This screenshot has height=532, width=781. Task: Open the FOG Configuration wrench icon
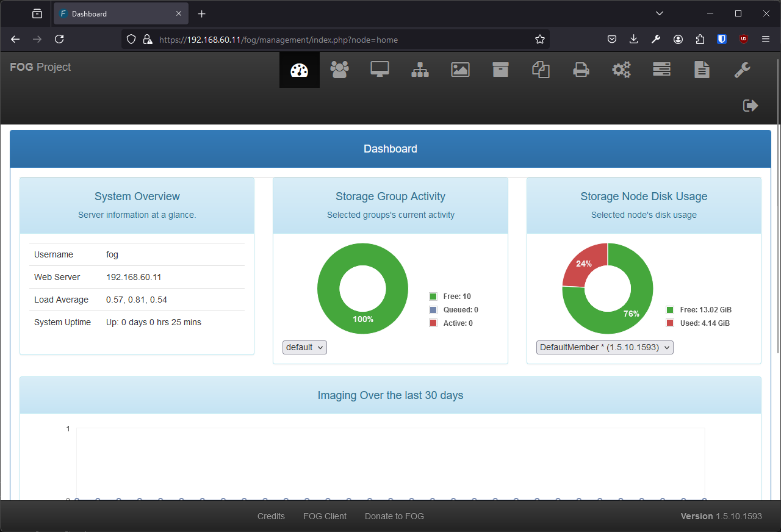pos(742,70)
